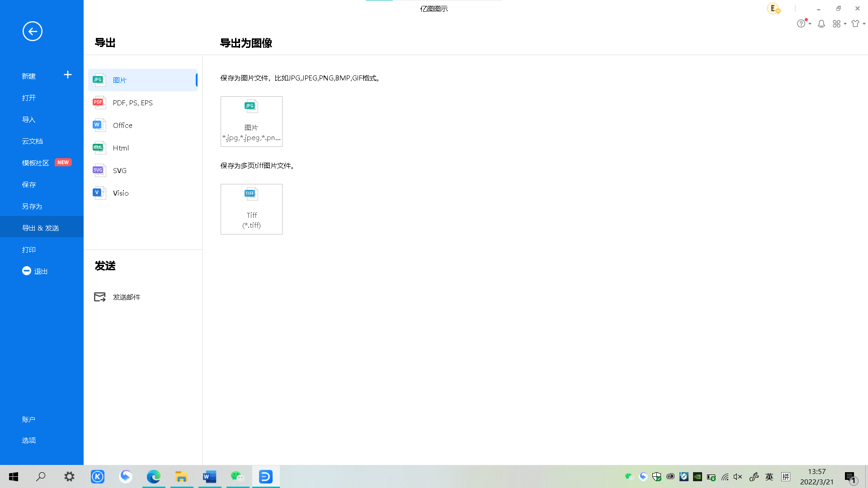Click the 拼 IME mode indicator

tap(786, 477)
